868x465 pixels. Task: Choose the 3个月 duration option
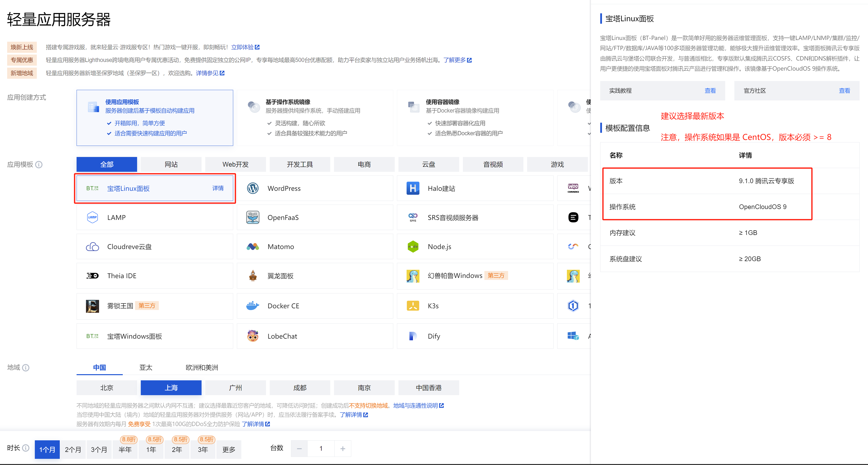(x=99, y=449)
